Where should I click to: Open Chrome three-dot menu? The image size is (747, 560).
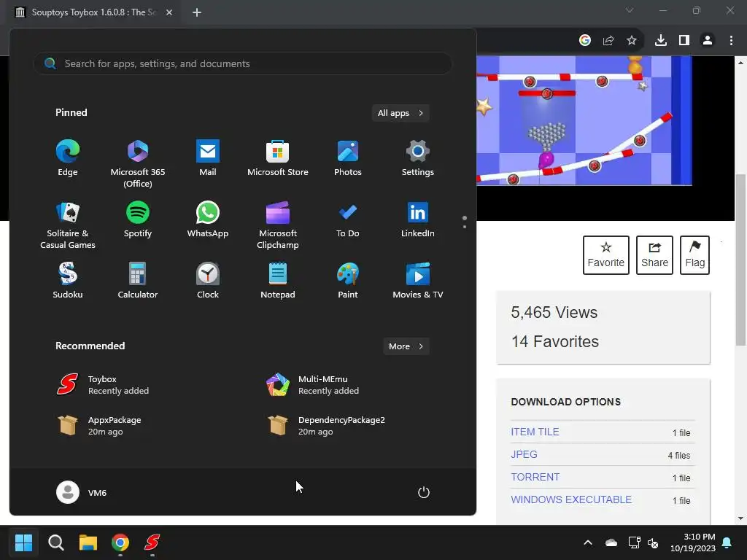tap(731, 41)
